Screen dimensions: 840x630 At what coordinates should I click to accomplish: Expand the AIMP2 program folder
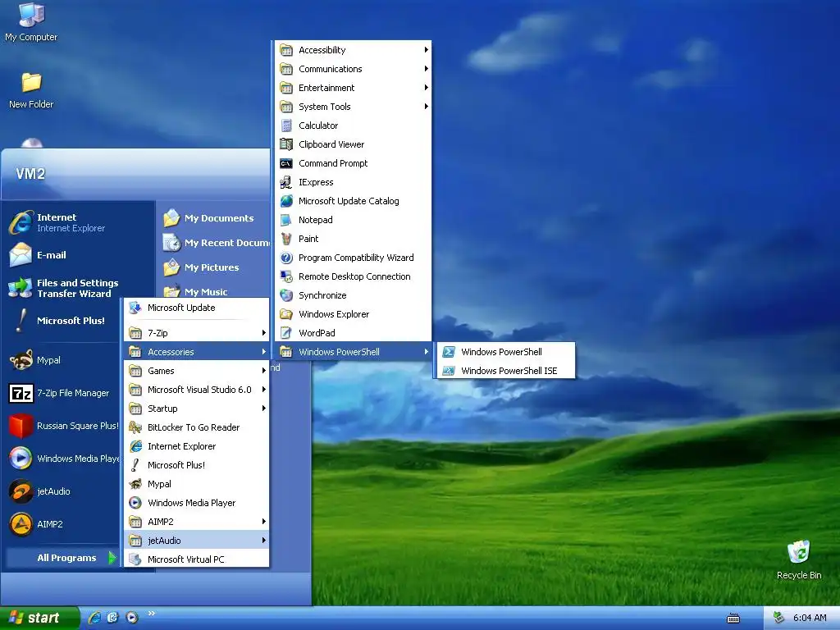point(197,521)
